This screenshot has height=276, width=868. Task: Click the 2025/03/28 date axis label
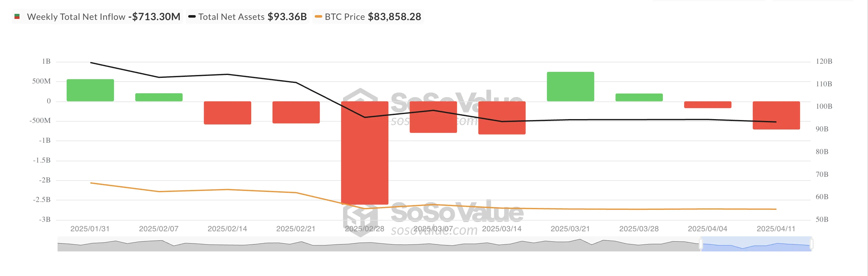(639, 229)
